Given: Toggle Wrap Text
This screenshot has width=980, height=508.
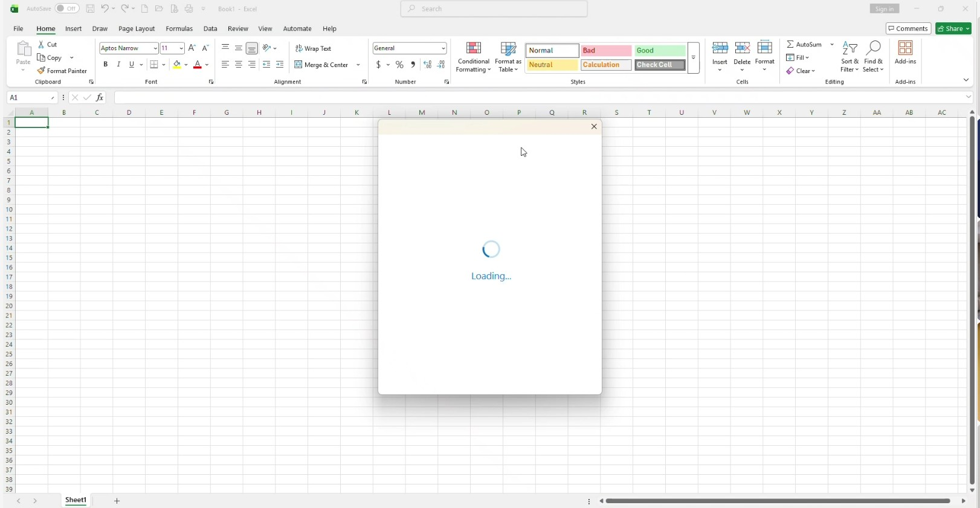Looking at the screenshot, I should pos(314,48).
